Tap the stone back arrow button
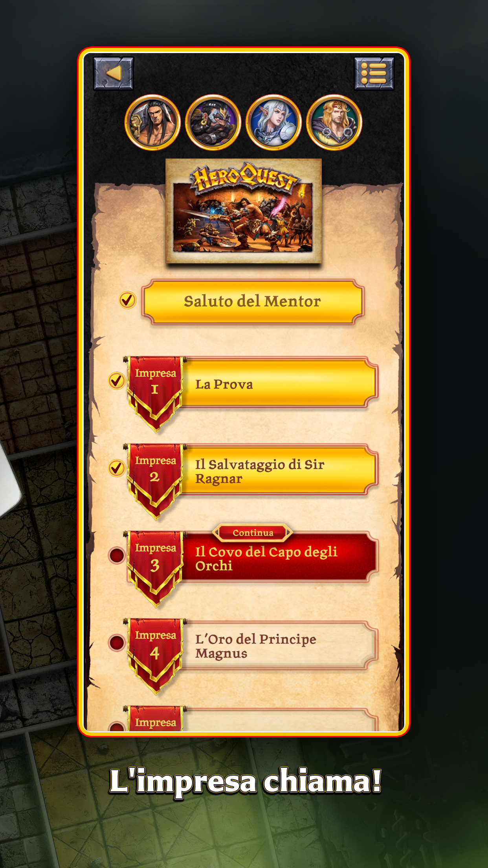The width and height of the screenshot is (488, 868). click(x=114, y=74)
